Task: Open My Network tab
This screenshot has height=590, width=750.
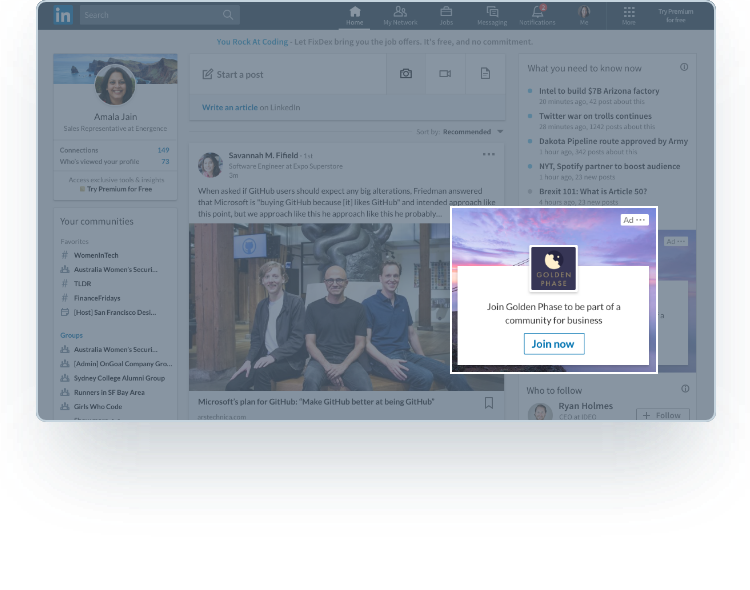Action: [400, 16]
